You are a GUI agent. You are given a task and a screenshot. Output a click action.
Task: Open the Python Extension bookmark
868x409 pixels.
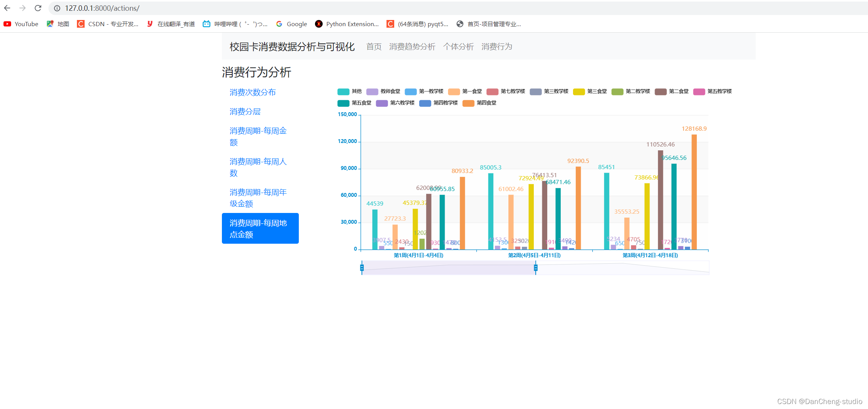[347, 24]
